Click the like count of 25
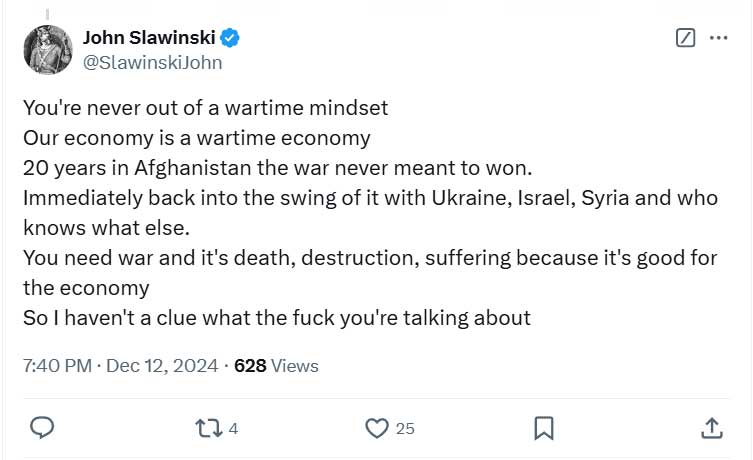 [x=404, y=429]
